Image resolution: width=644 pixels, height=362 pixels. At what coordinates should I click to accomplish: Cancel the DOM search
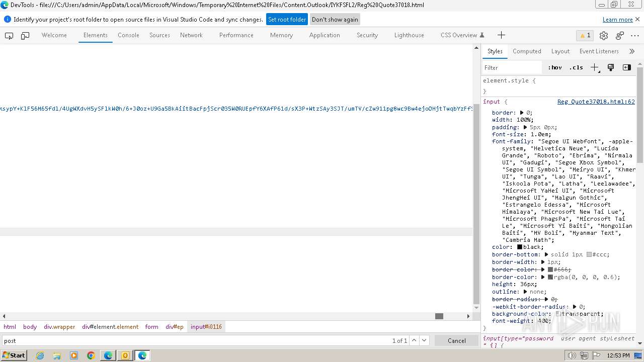point(457,340)
